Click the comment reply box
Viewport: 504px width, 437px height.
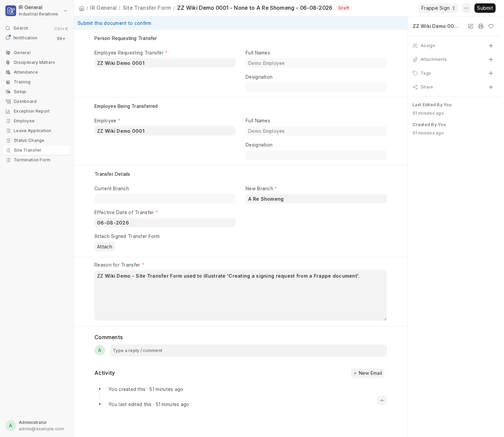click(248, 351)
